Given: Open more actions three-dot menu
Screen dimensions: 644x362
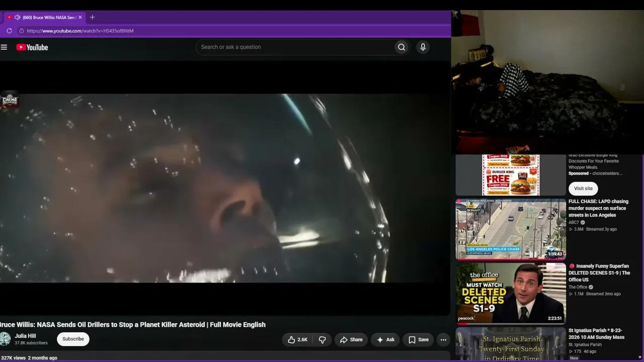Looking at the screenshot, I should 443,340.
